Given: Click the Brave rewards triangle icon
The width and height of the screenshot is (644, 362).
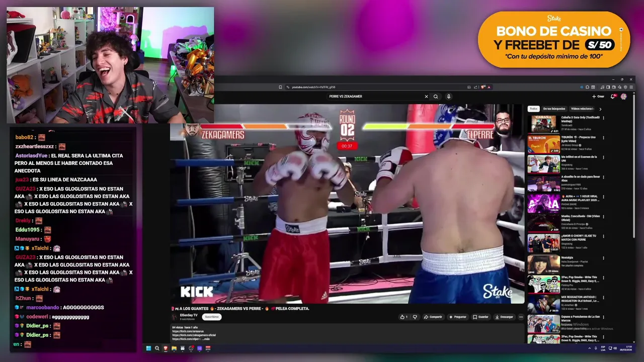Looking at the screenshot, I should [489, 87].
